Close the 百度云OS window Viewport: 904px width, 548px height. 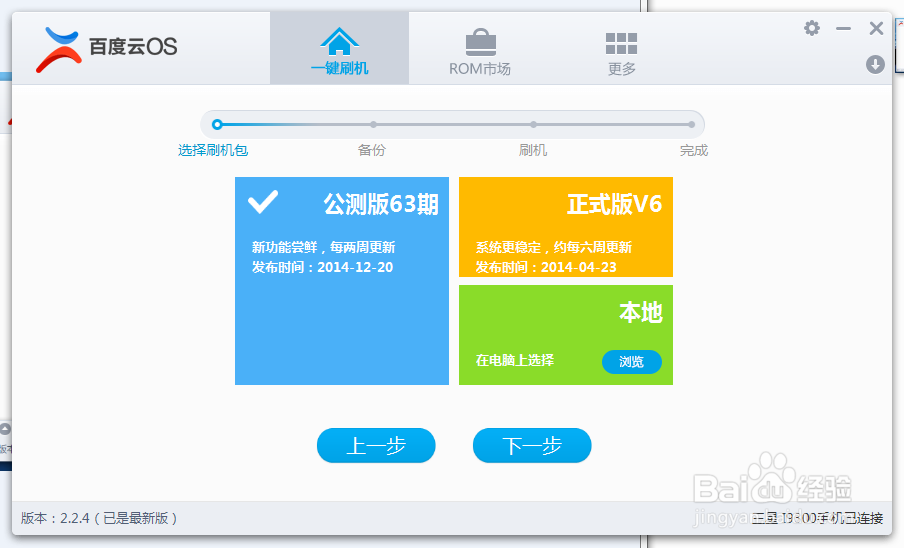(876, 28)
